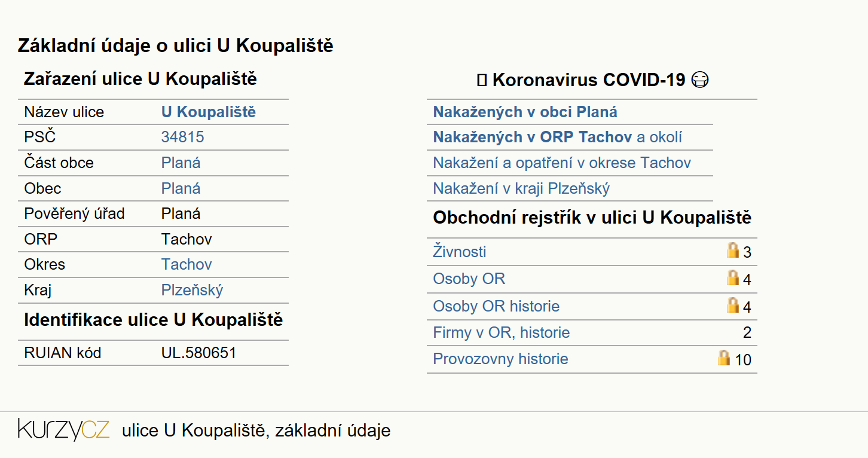Open postal code 34815 link

182,137
